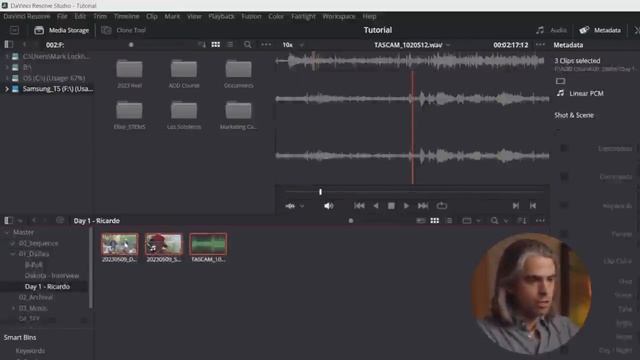
Task: Open media storage sort order menu
Action: coord(202,44)
